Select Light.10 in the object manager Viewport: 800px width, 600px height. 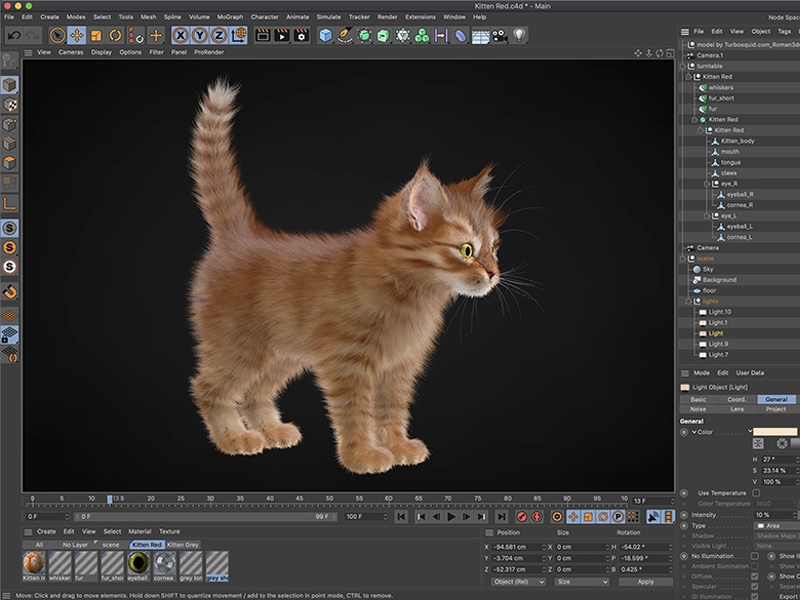click(719, 312)
